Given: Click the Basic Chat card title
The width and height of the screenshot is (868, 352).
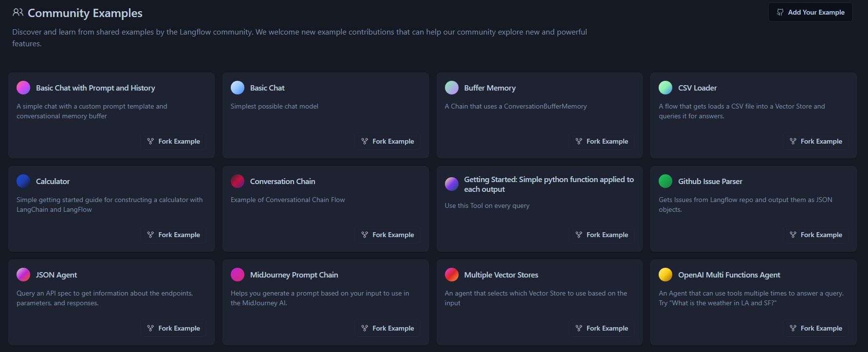Looking at the screenshot, I should 267,88.
